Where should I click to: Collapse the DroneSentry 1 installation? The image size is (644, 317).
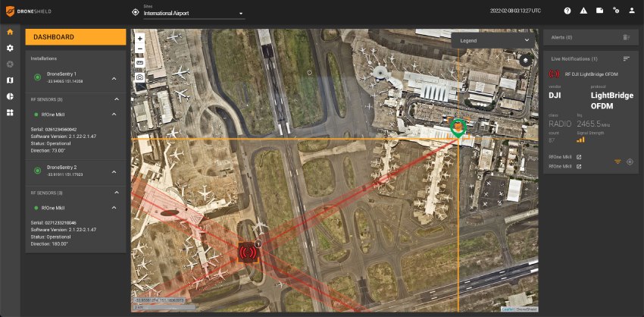pos(114,78)
